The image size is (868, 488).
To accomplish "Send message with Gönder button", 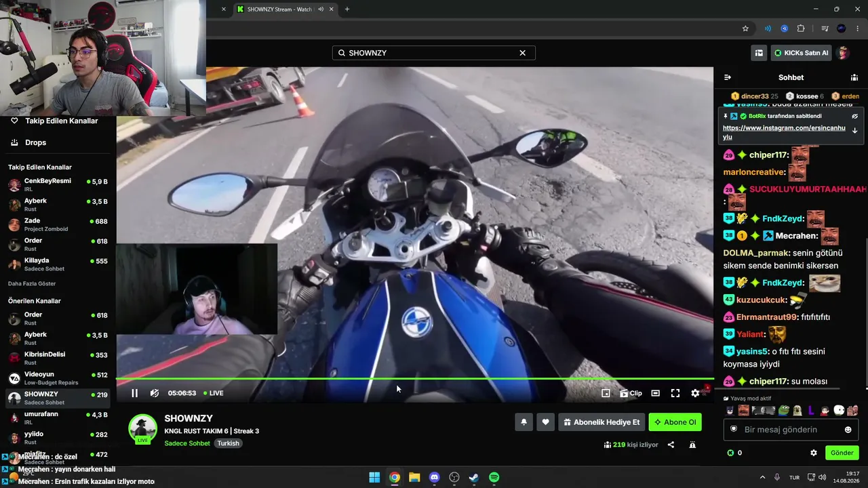I will [842, 453].
